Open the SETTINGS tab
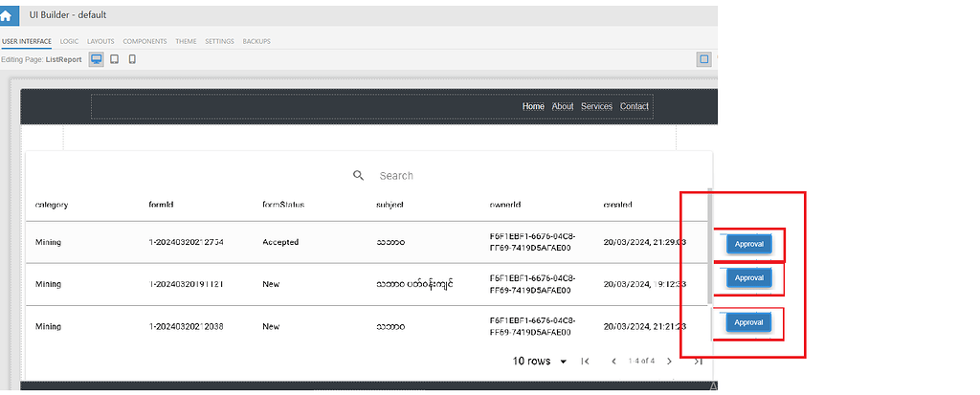 (219, 41)
